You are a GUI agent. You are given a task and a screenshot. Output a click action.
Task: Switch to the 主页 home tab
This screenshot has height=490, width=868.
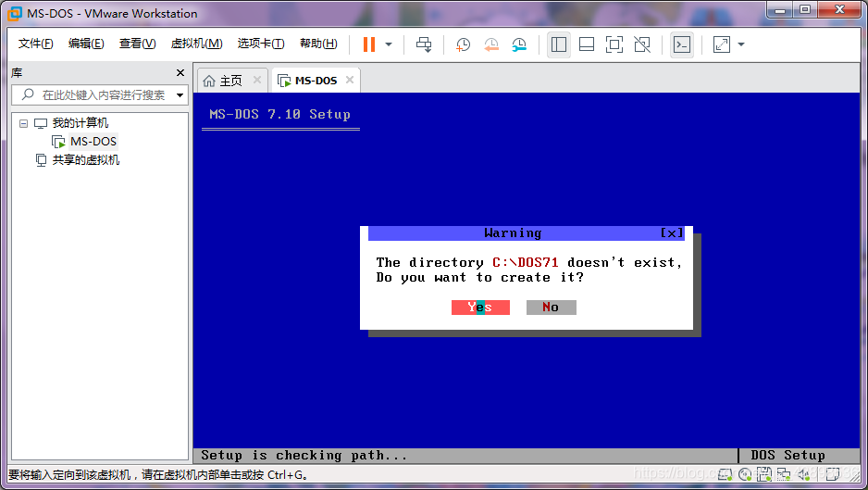pos(230,81)
